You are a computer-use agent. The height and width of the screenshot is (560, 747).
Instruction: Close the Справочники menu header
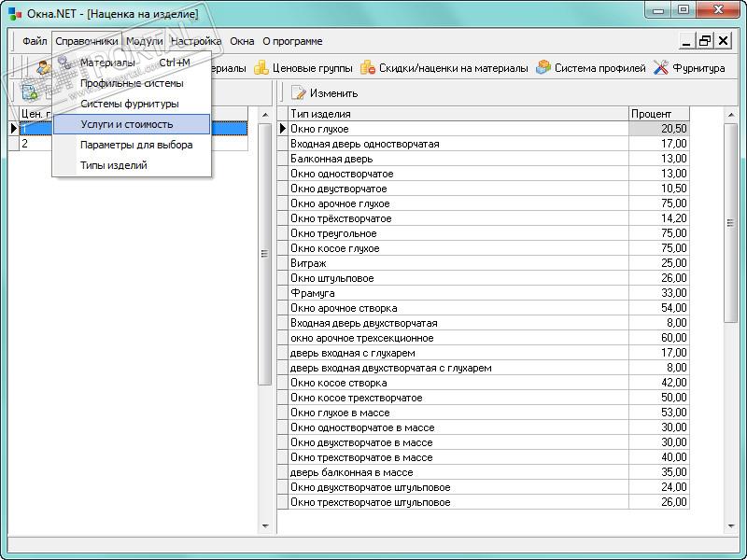click(x=86, y=41)
